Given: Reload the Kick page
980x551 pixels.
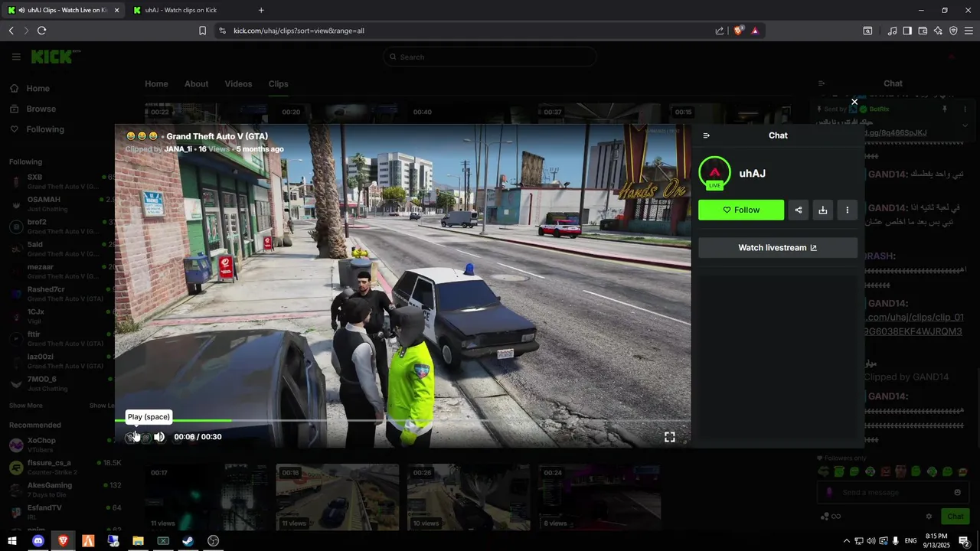Looking at the screenshot, I should tap(41, 31).
